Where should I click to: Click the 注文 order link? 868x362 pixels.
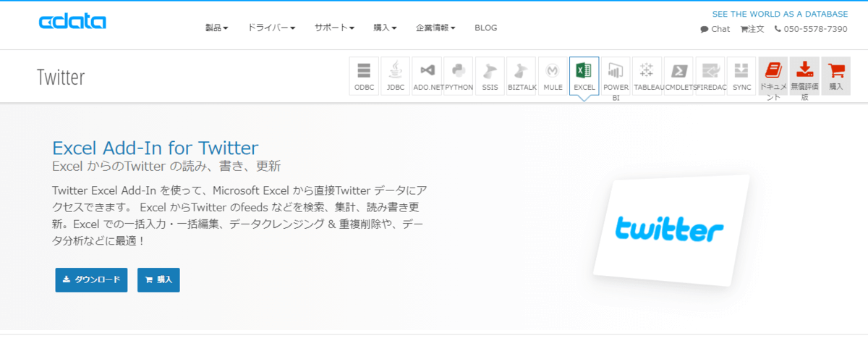(x=752, y=29)
